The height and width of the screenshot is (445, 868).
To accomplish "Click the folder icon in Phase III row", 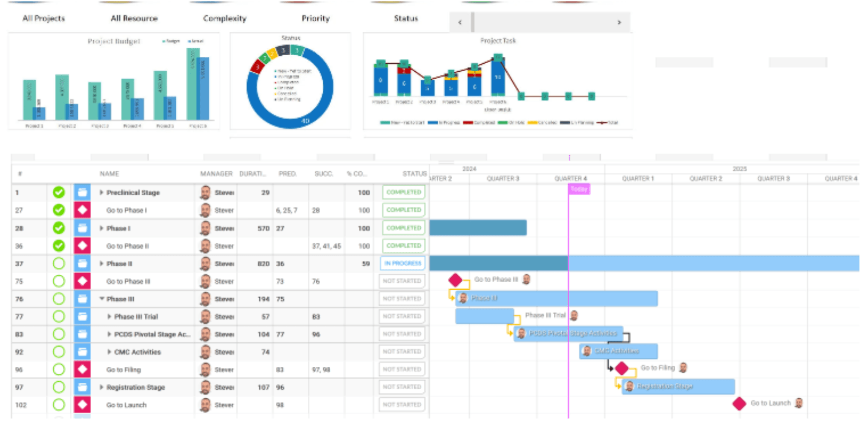I will [82, 299].
